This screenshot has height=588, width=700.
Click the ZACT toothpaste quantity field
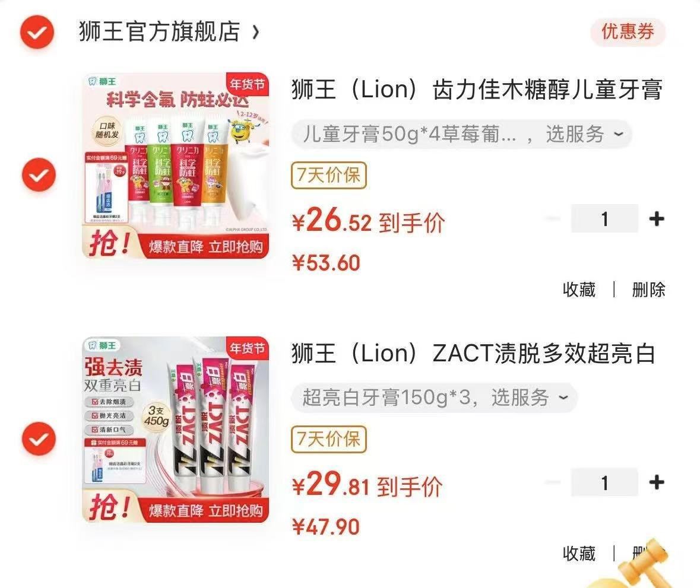click(x=604, y=482)
